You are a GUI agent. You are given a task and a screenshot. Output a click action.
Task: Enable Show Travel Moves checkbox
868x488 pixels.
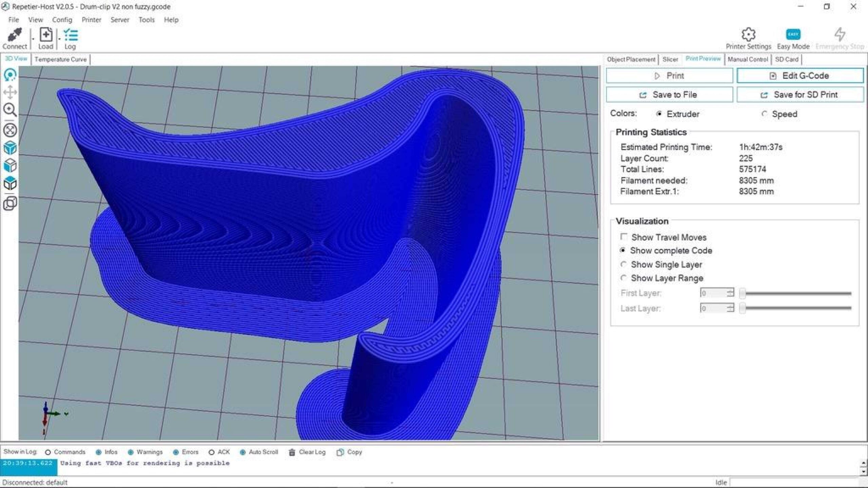click(x=624, y=237)
